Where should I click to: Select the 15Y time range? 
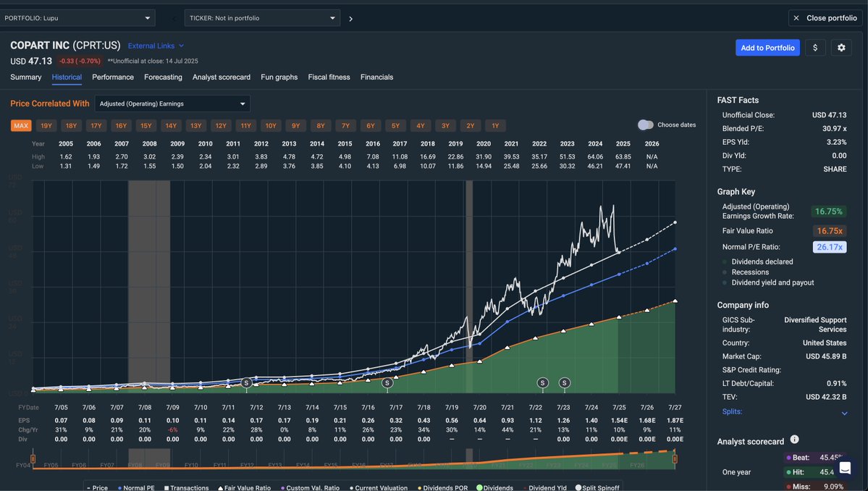coord(146,126)
